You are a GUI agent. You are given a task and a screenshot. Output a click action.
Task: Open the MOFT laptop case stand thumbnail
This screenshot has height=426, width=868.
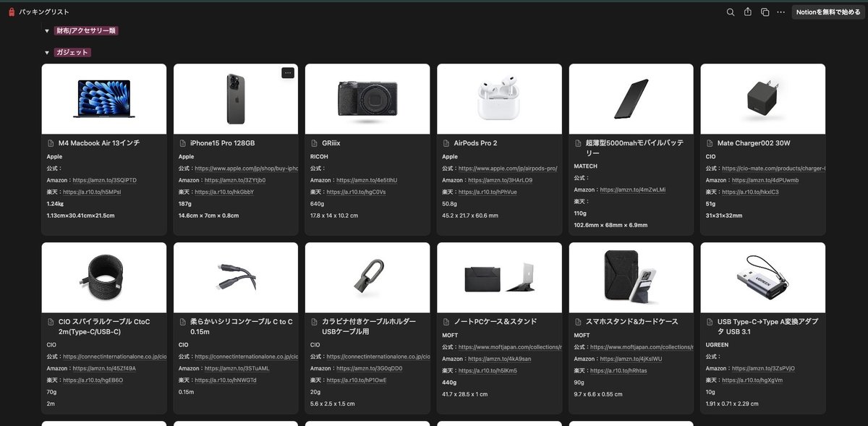500,278
